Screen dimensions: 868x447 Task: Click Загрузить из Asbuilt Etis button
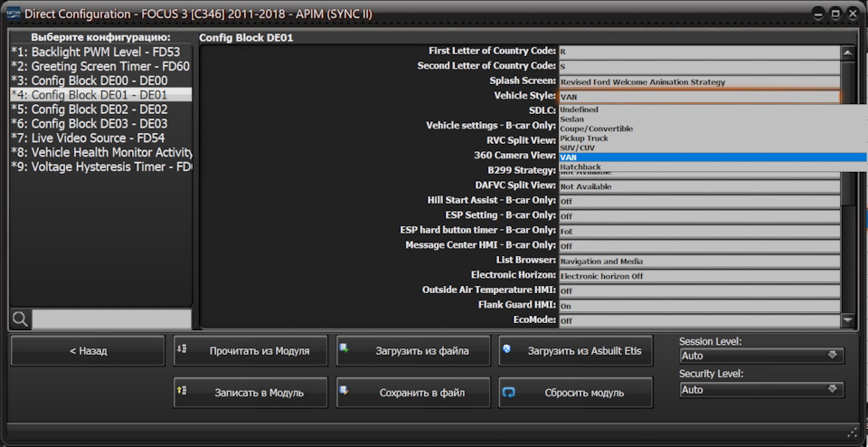tap(576, 350)
